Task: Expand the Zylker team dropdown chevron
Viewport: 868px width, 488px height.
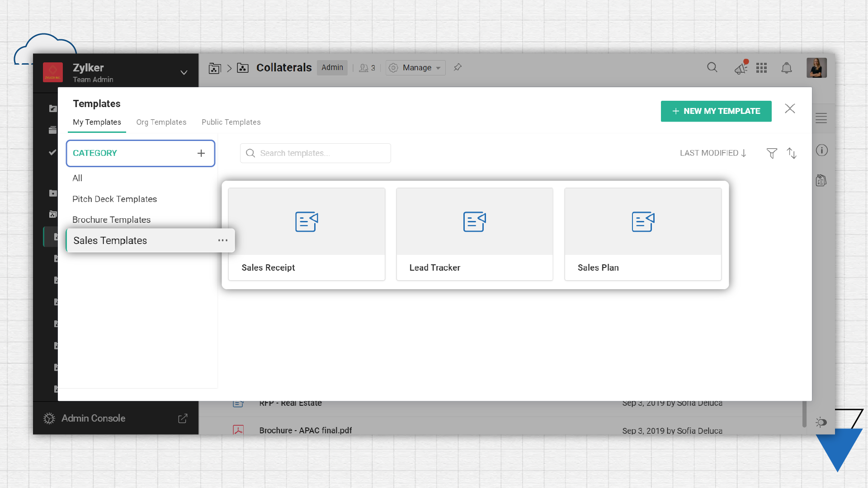Action: click(x=184, y=73)
